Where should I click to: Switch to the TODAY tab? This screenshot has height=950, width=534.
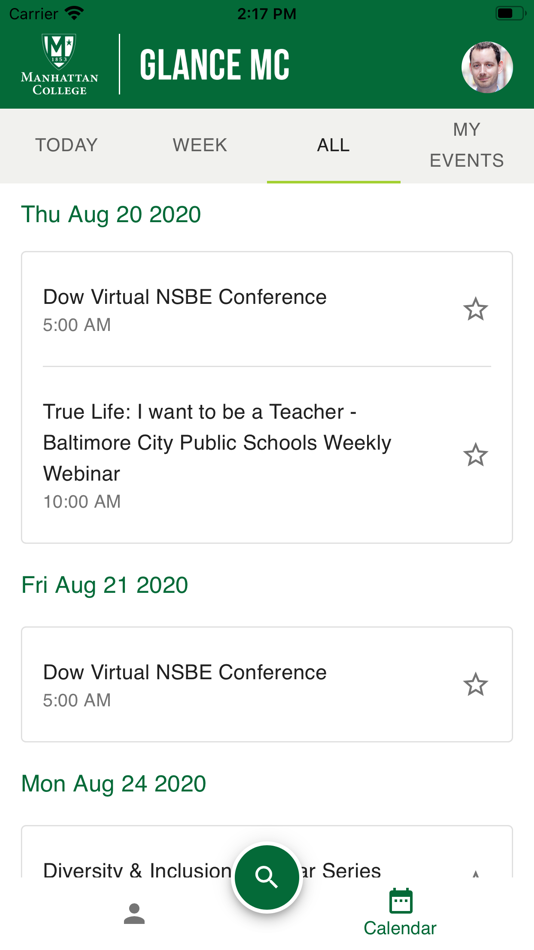(67, 145)
